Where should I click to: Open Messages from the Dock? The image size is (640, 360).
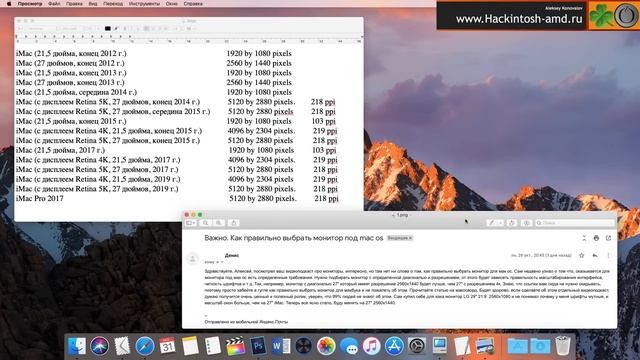pos(349,346)
